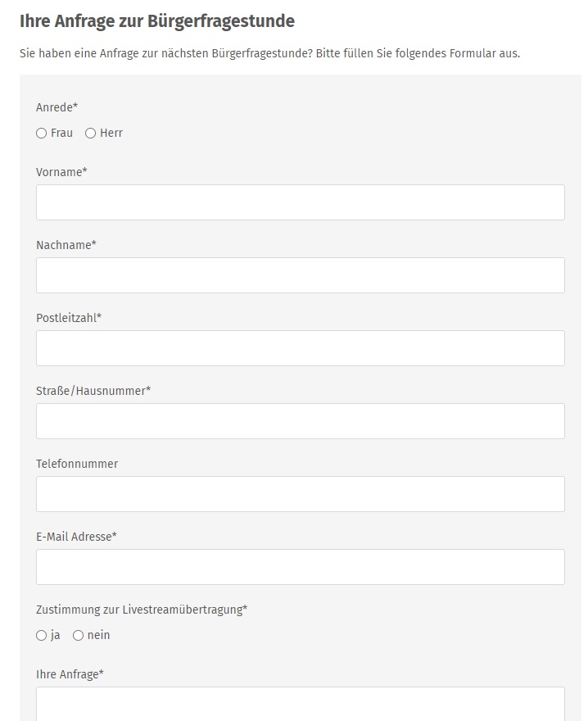Click the Vorname* field label

[x=61, y=172]
